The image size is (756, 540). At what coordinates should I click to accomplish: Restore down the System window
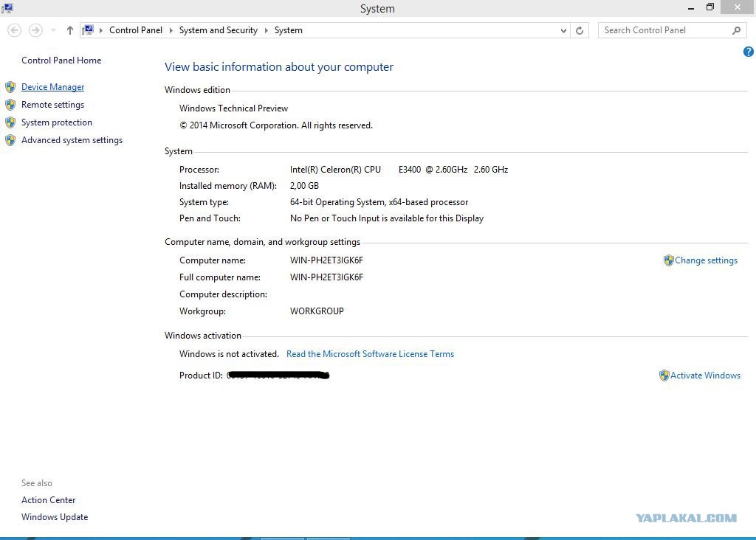pos(709,7)
